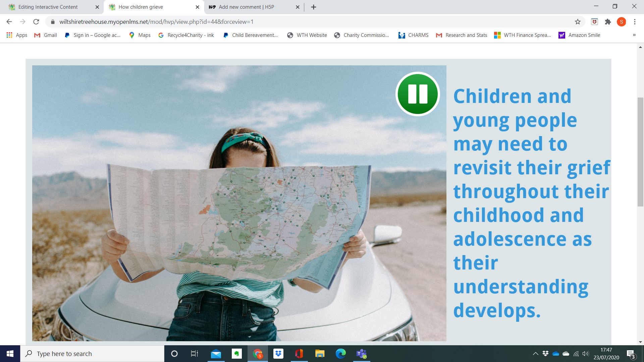Go forward to next page
Image resolution: width=644 pixels, height=362 pixels.
click(x=22, y=22)
